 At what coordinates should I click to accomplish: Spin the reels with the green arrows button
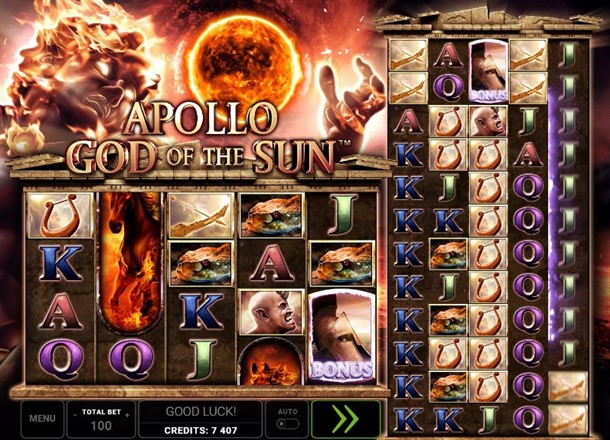[x=346, y=419]
